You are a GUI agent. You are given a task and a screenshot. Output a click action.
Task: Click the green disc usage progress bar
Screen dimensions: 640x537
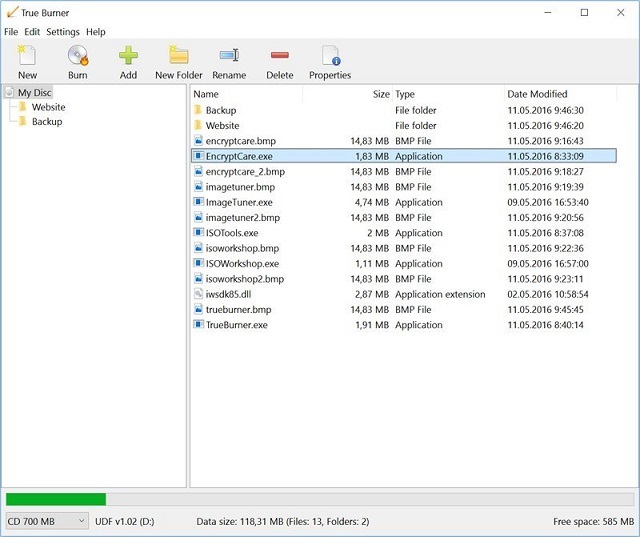coord(56,498)
